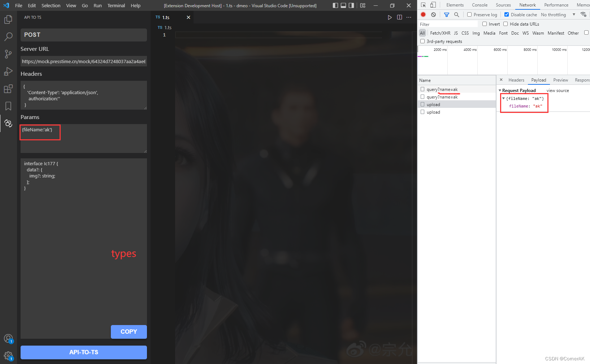Collapse the Request Payload section
Image resolution: width=590 pixels, height=364 pixels.
[x=500, y=90]
